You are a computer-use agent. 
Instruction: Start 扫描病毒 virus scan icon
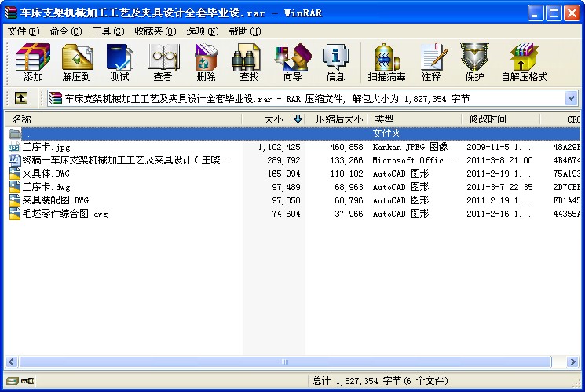tap(386, 62)
